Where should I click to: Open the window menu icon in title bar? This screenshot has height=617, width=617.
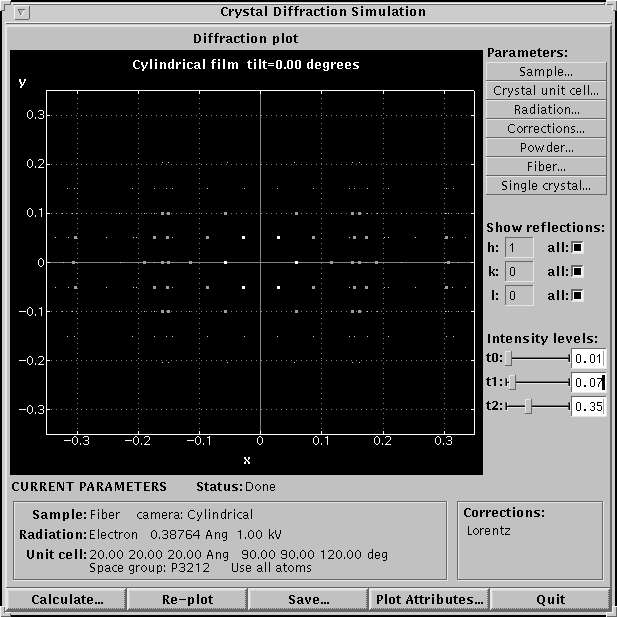click(21, 13)
